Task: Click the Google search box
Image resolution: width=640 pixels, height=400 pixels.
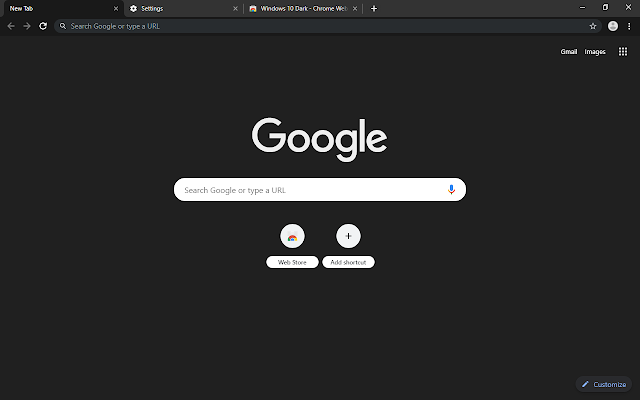Action: [320, 189]
